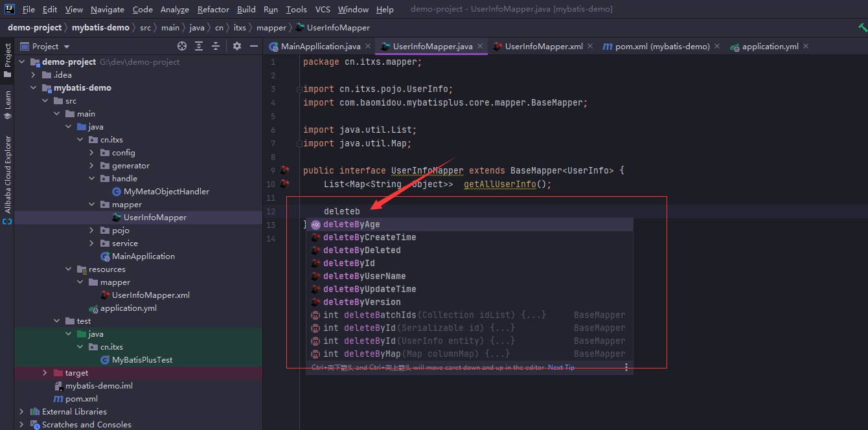The height and width of the screenshot is (430, 868).
Task: Select MainAppllication in the project tree
Action: click(x=143, y=256)
